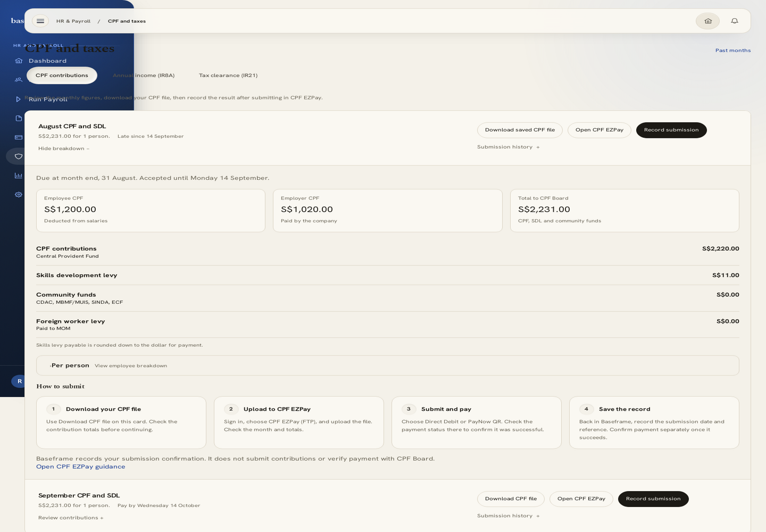Open the home button in the top bar
This screenshot has height=532, width=766.
click(707, 21)
